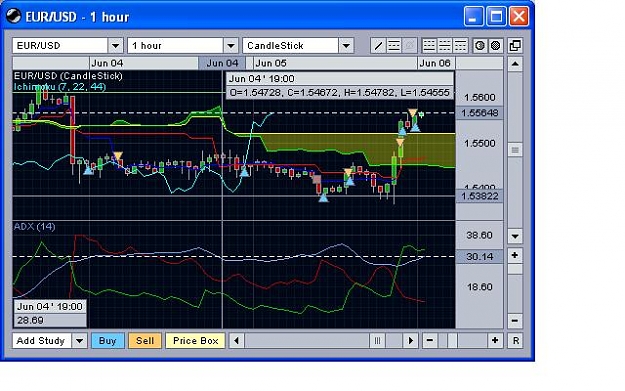The width and height of the screenshot is (625, 391).
Task: Click the horizontal zoom minus button
Action: [x=430, y=340]
